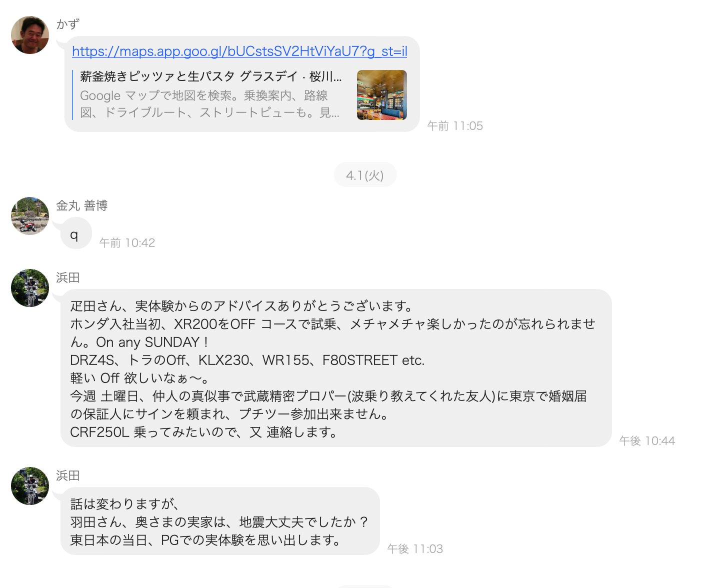The height and width of the screenshot is (588, 722).
Task: Click sender name 金丸 善博
Action: [82, 205]
